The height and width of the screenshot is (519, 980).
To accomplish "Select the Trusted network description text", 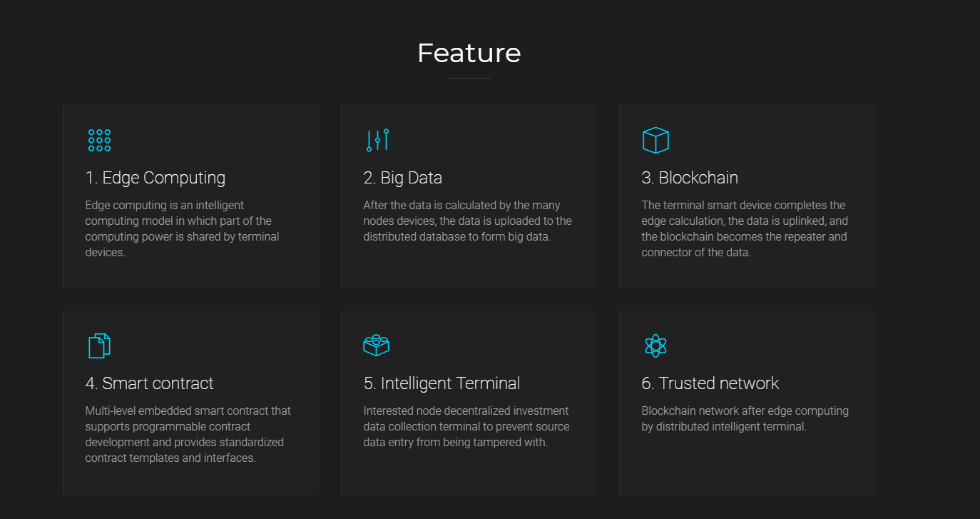I will pos(745,418).
